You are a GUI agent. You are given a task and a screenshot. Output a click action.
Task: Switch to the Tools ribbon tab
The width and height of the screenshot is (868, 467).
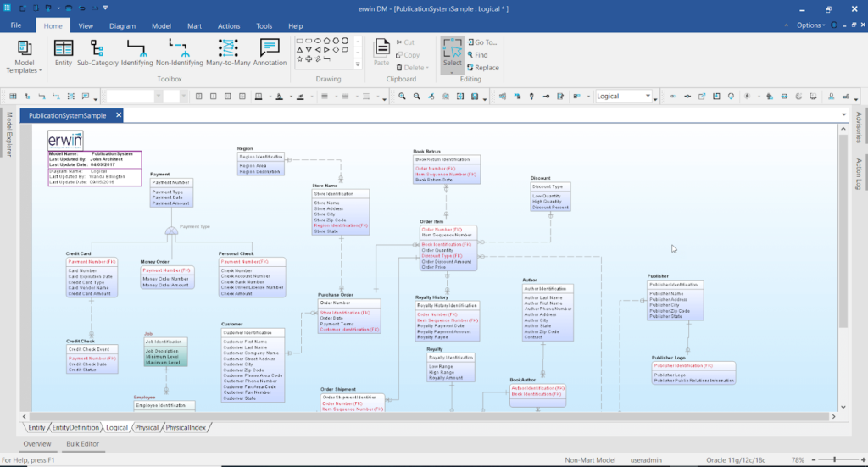tap(264, 26)
